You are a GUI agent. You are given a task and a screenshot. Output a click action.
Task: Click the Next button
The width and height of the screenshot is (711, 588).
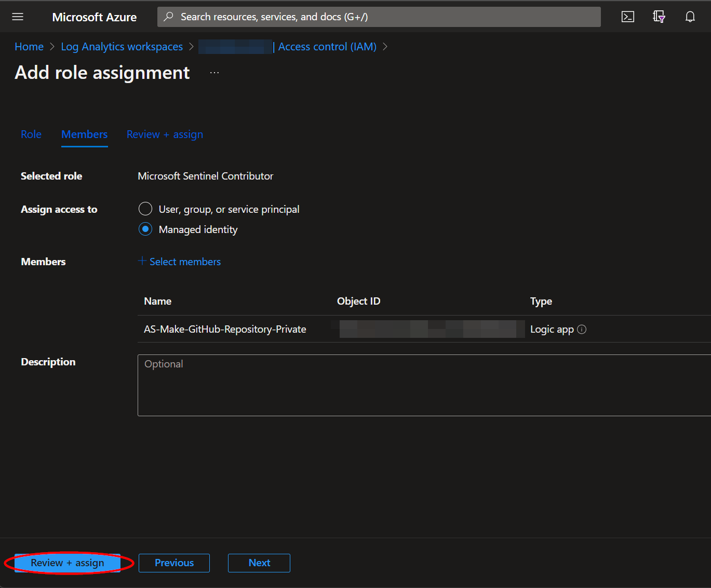[259, 563]
